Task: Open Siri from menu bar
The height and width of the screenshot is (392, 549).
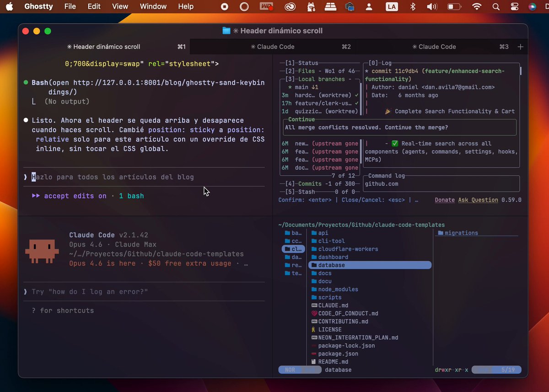Action: point(532,6)
